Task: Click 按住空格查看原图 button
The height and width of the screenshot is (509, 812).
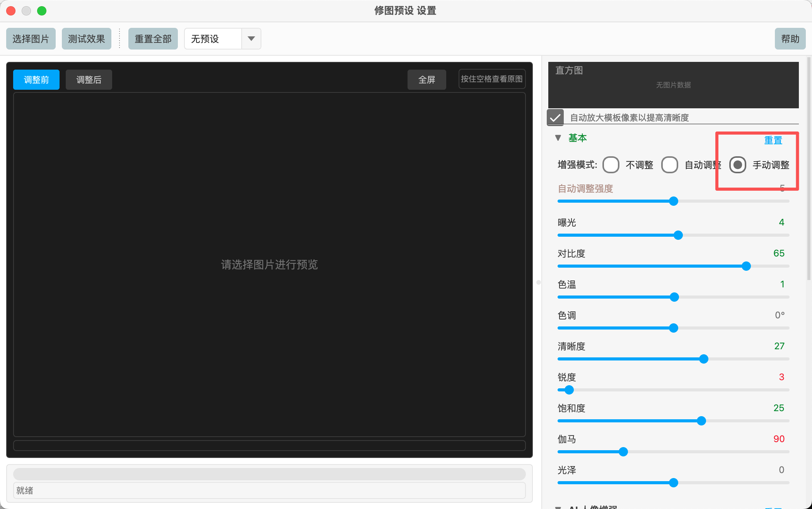Action: click(492, 79)
